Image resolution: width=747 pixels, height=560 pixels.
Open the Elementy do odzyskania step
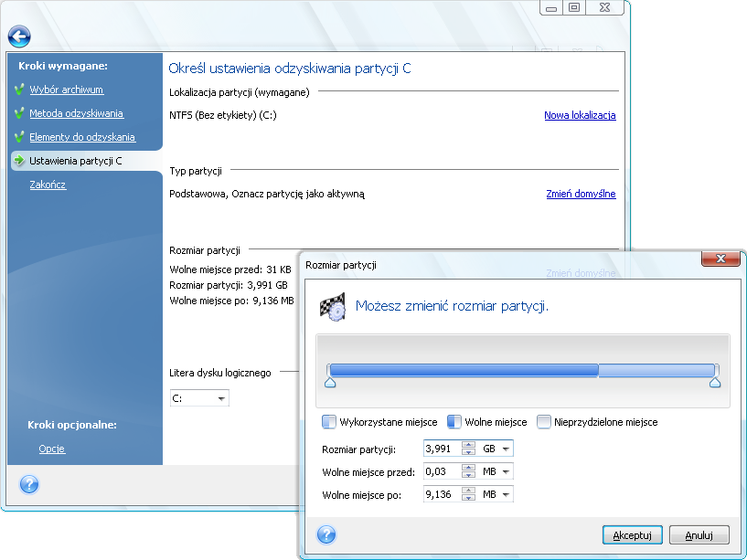coord(82,137)
